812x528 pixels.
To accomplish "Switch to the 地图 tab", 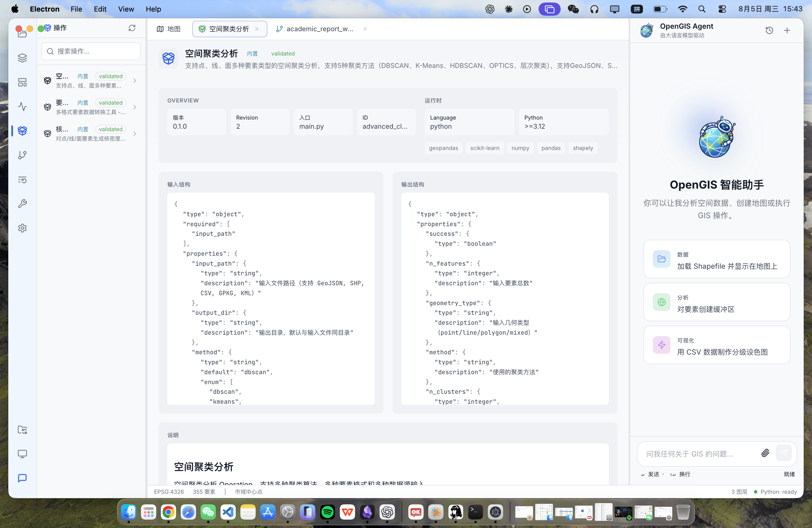I will (x=168, y=29).
